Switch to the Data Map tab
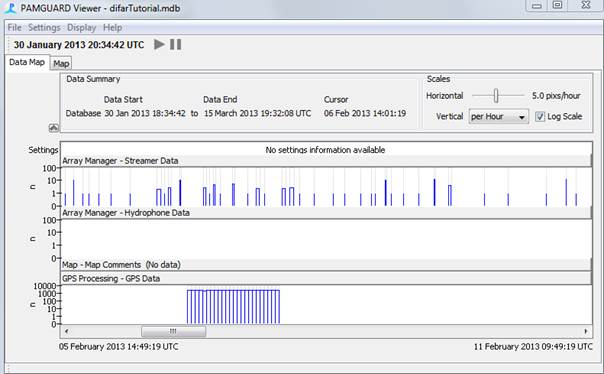 27,62
